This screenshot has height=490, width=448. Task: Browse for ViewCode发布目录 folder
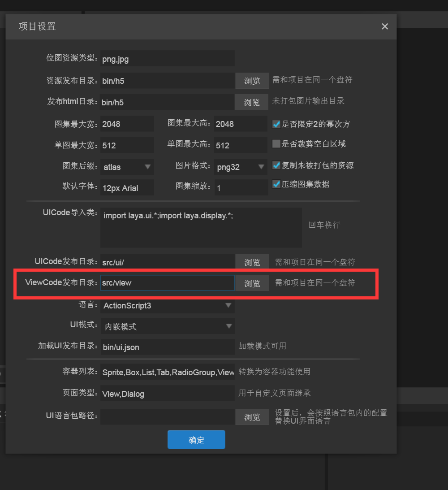[252, 283]
